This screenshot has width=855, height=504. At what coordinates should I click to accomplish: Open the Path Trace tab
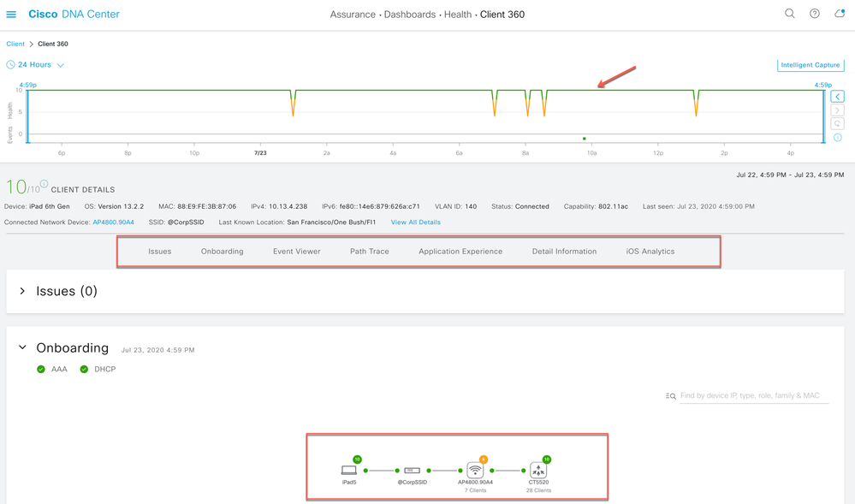pos(370,252)
